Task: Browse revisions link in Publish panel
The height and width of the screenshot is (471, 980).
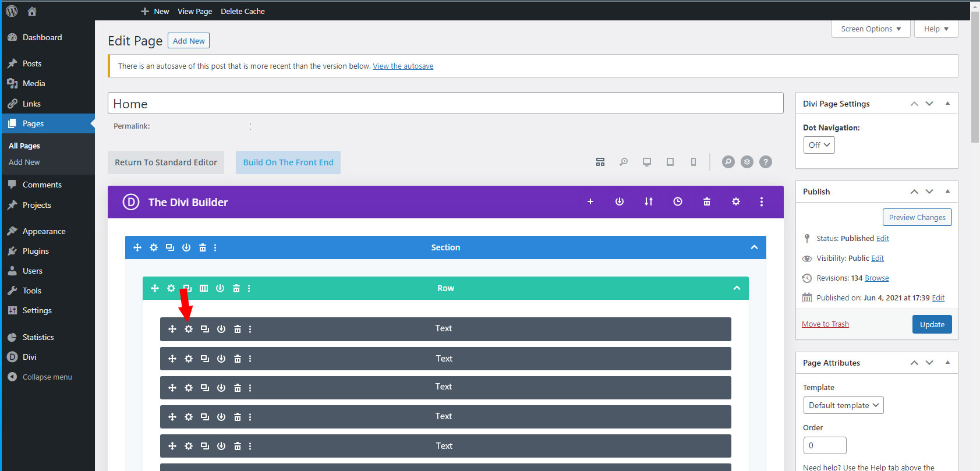Action: tap(877, 278)
